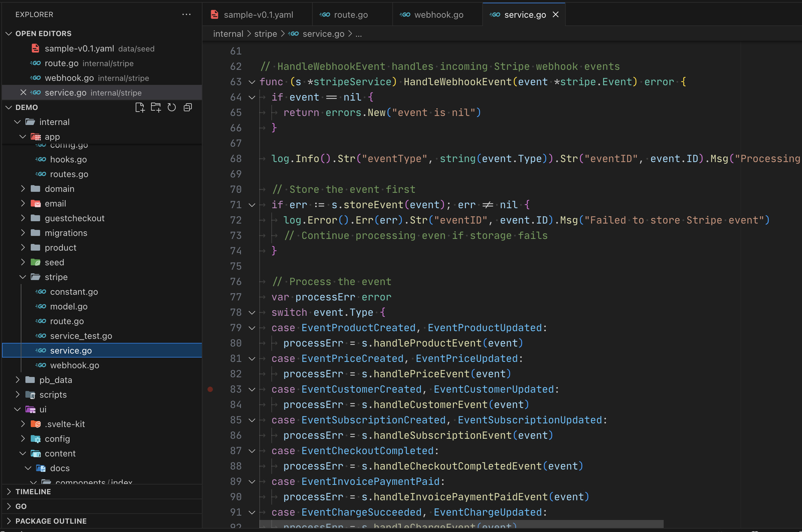Select the service.go editor tab
The height and width of the screenshot is (532, 802).
pyautogui.click(x=525, y=15)
